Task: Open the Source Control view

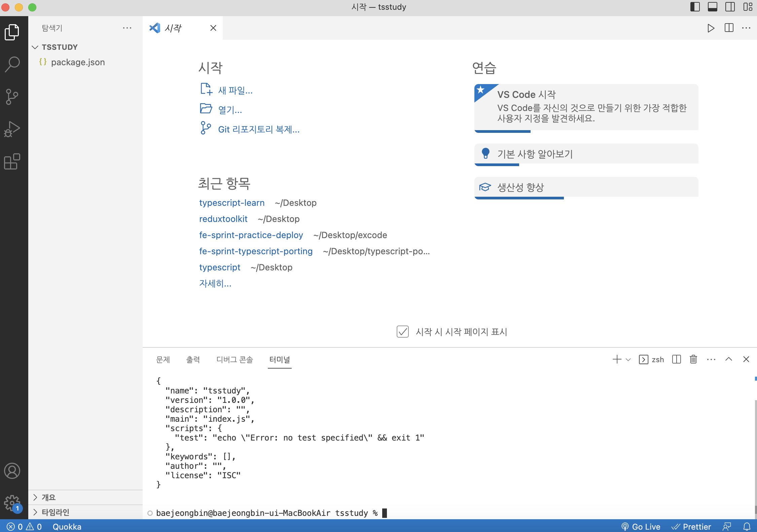Action: 12,97
